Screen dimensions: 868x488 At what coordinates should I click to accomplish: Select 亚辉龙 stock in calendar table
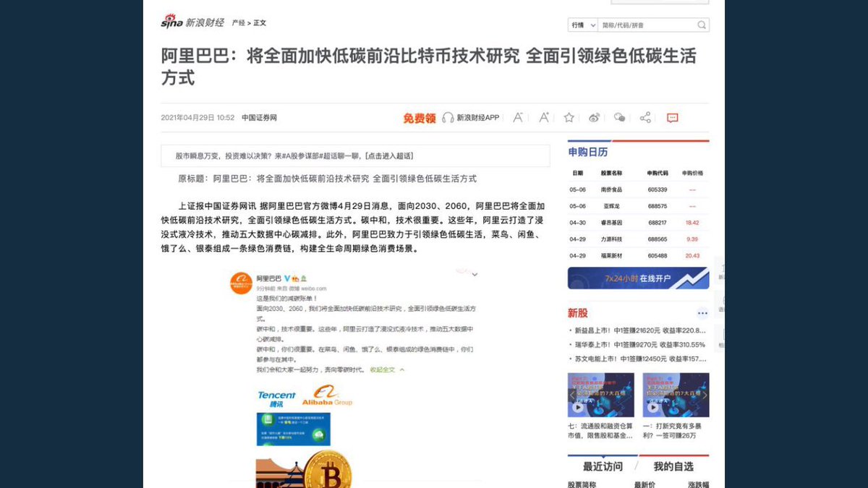pos(611,206)
